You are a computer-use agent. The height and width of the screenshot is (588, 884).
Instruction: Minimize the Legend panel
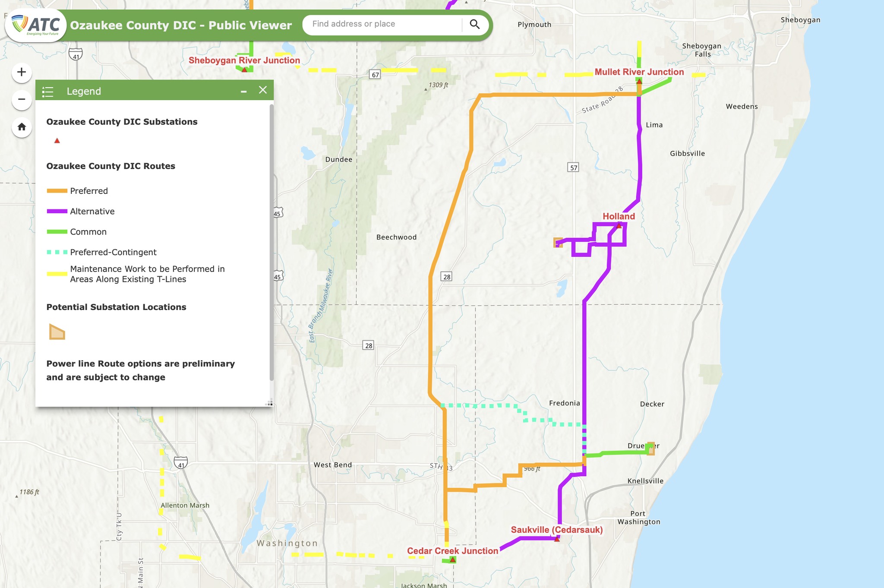click(244, 91)
